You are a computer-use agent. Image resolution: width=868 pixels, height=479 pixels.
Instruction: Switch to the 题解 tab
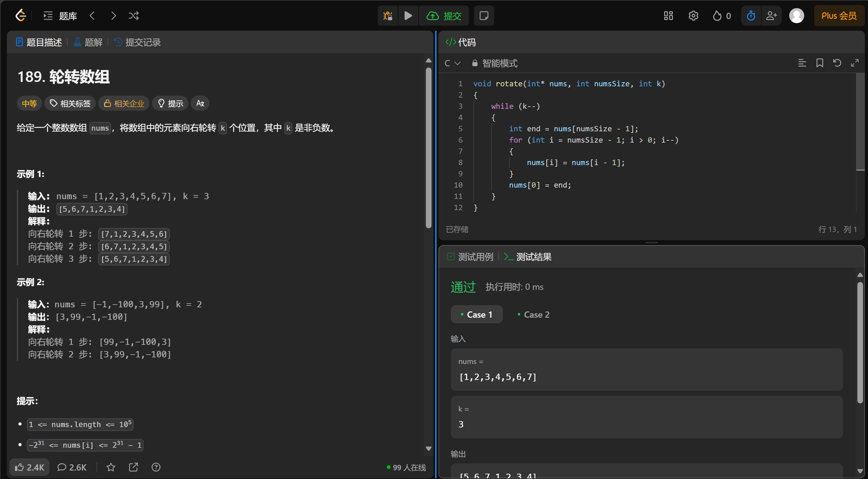[88, 43]
